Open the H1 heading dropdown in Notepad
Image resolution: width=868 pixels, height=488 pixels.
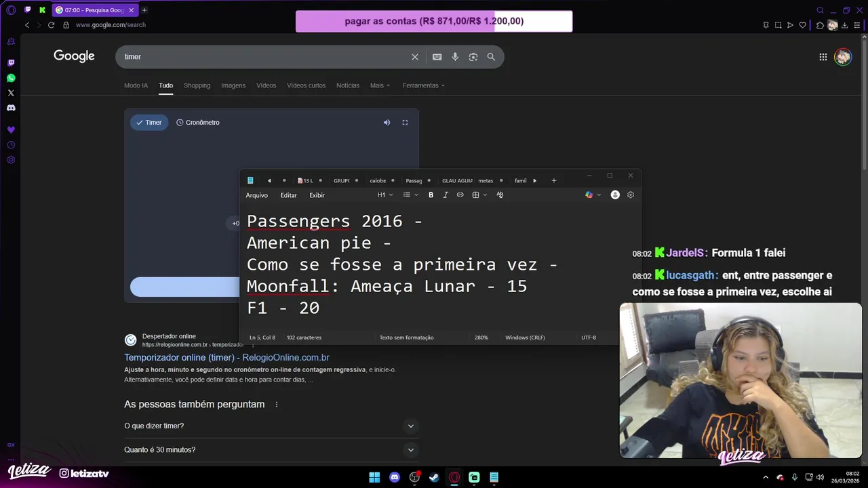pos(385,195)
